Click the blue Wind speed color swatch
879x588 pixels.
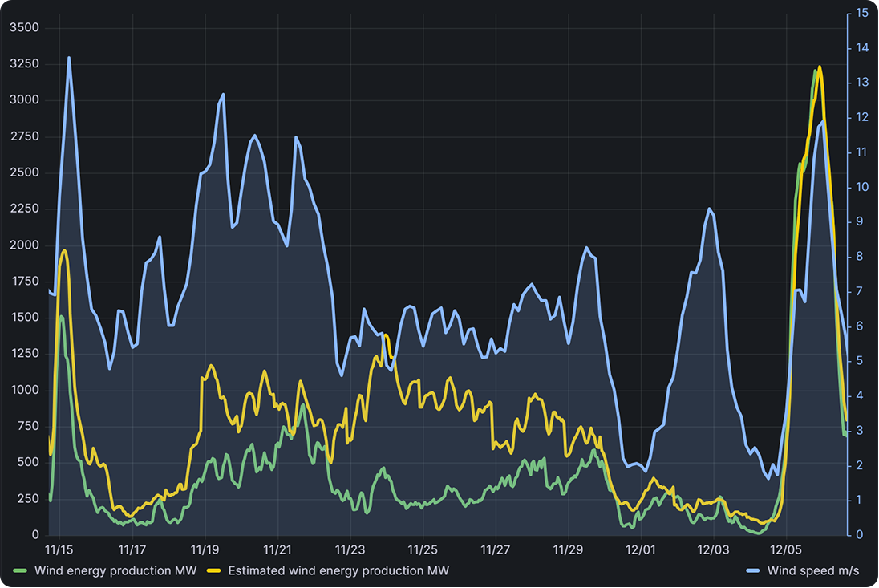[x=753, y=571]
